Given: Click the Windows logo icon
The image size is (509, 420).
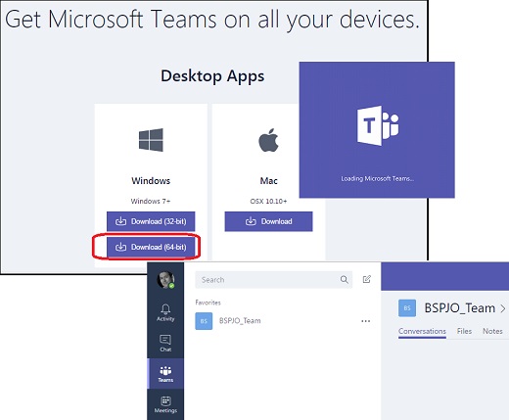Looking at the screenshot, I should [151, 140].
